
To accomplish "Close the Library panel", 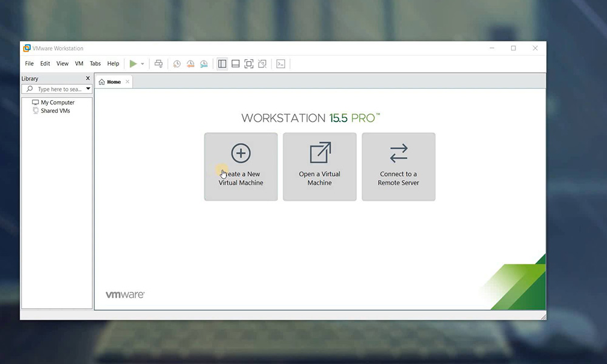I will pyautogui.click(x=88, y=78).
